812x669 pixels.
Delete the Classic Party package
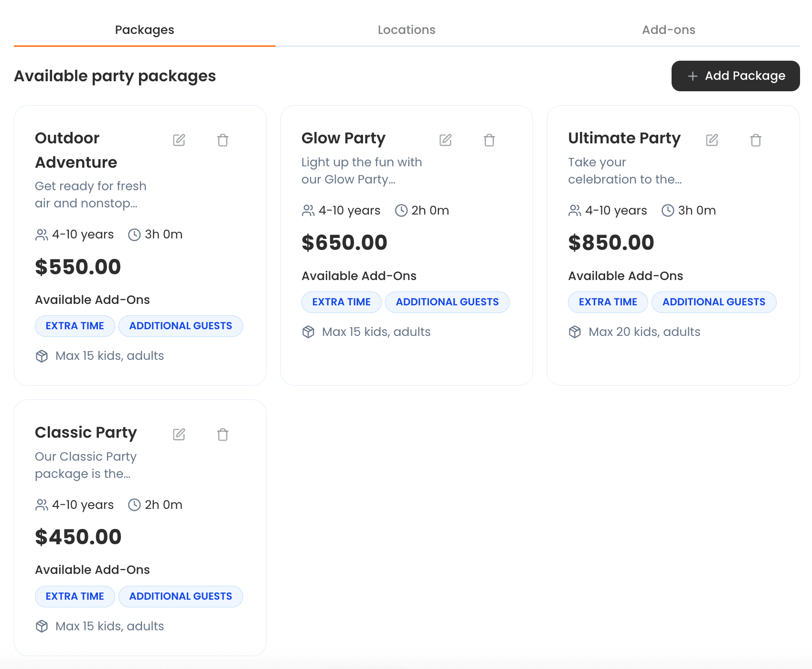pos(223,434)
